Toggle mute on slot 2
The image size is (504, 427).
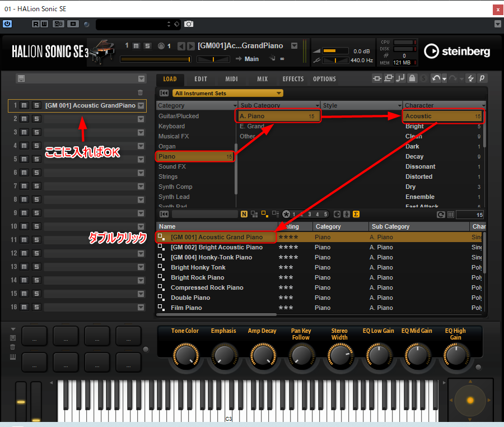click(24, 119)
